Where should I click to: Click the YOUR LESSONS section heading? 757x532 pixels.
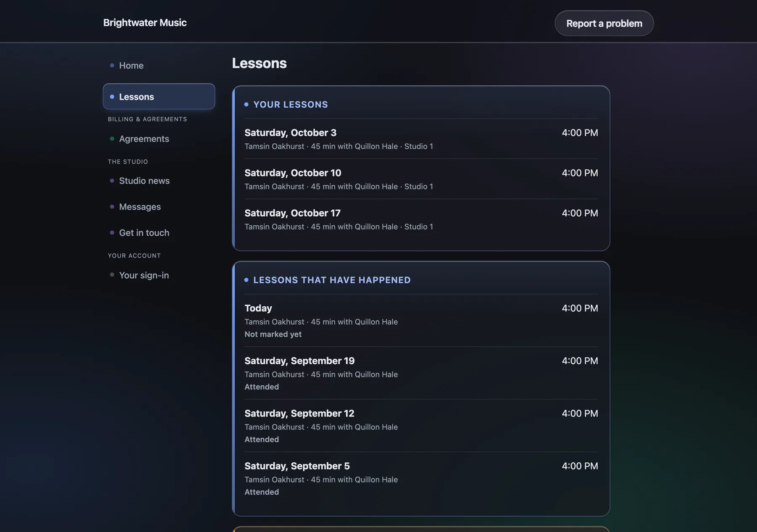(291, 105)
